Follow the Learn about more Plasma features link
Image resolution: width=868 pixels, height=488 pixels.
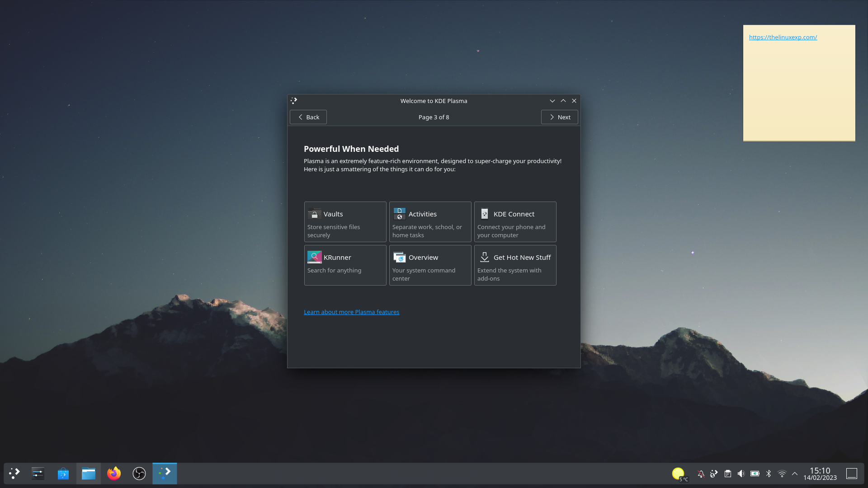click(351, 312)
